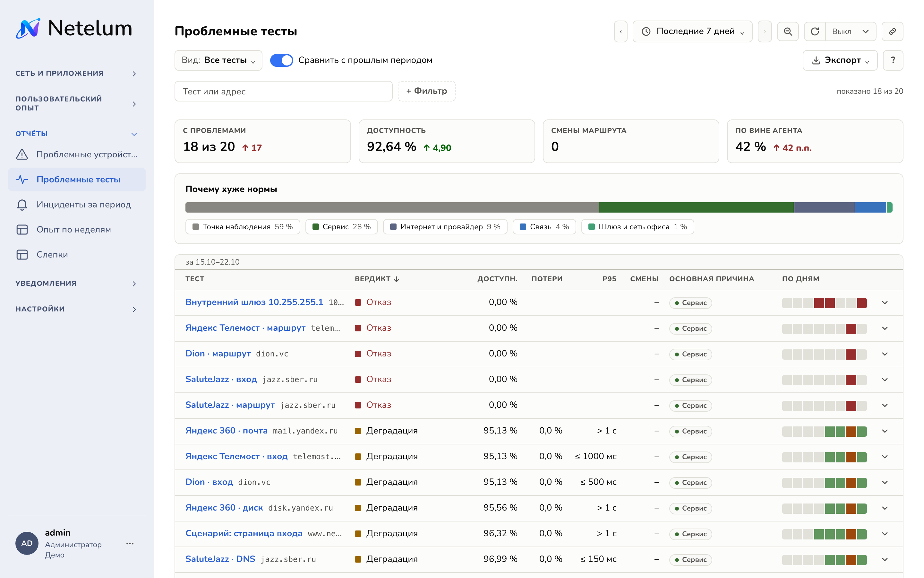Click daily status strip for Dion · маршрут
Viewport: 924px width, 578px height.
(x=824, y=354)
